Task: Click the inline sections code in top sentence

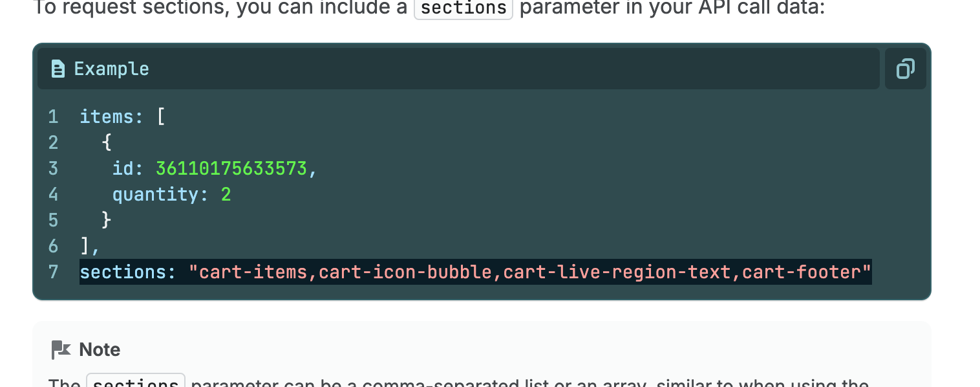Action: 463,8
